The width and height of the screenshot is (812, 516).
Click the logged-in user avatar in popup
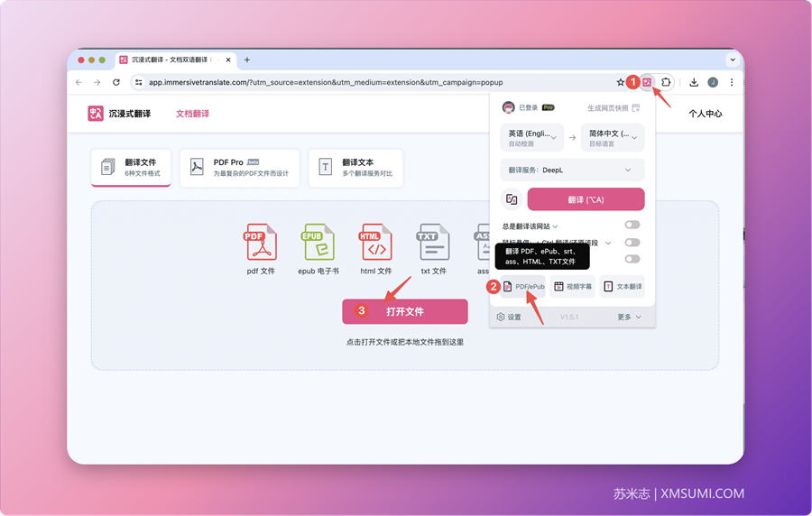pyautogui.click(x=509, y=107)
